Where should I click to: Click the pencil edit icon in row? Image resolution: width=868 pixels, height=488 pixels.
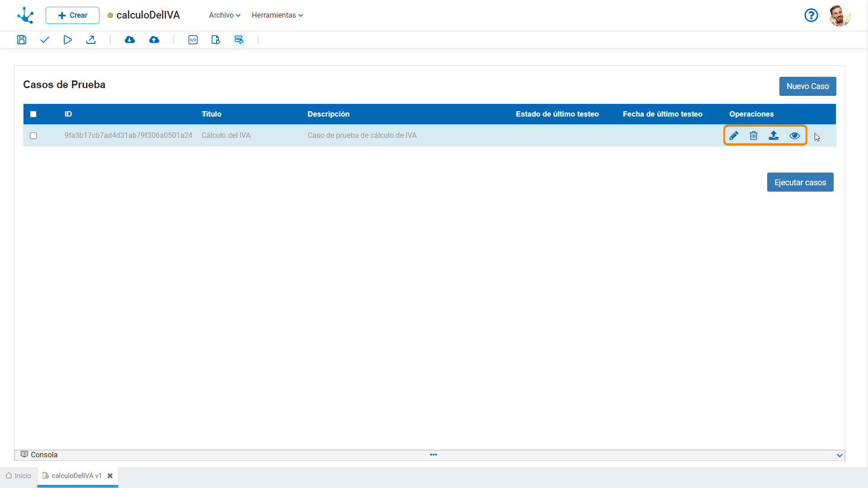point(734,136)
